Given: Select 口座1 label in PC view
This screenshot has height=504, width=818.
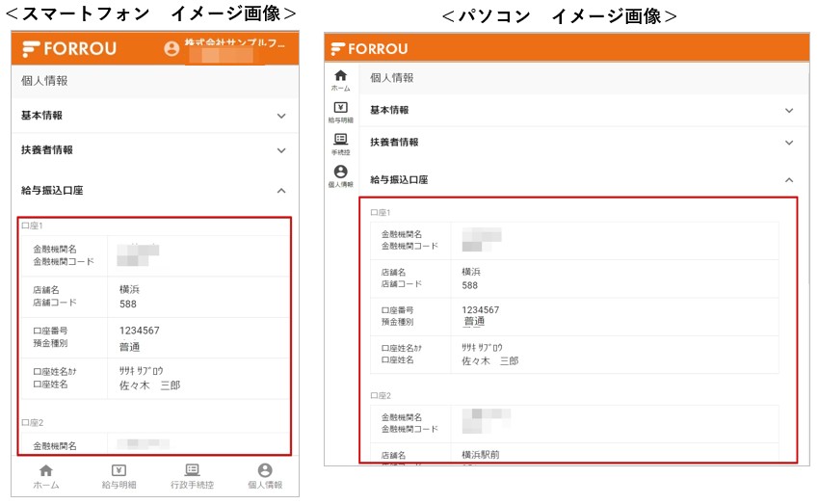Looking at the screenshot, I should click(x=381, y=212).
